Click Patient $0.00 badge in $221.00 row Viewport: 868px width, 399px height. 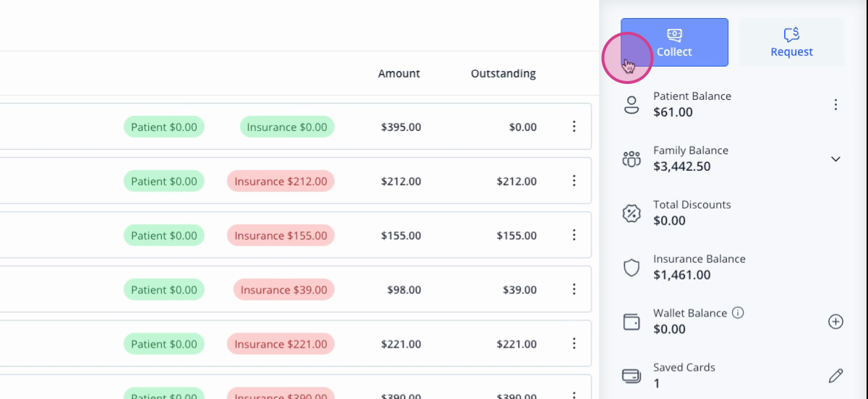164,344
